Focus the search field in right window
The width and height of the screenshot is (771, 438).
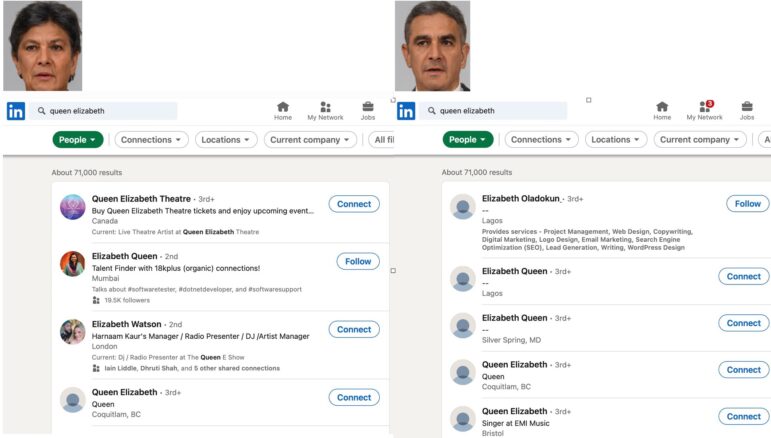[x=493, y=111]
